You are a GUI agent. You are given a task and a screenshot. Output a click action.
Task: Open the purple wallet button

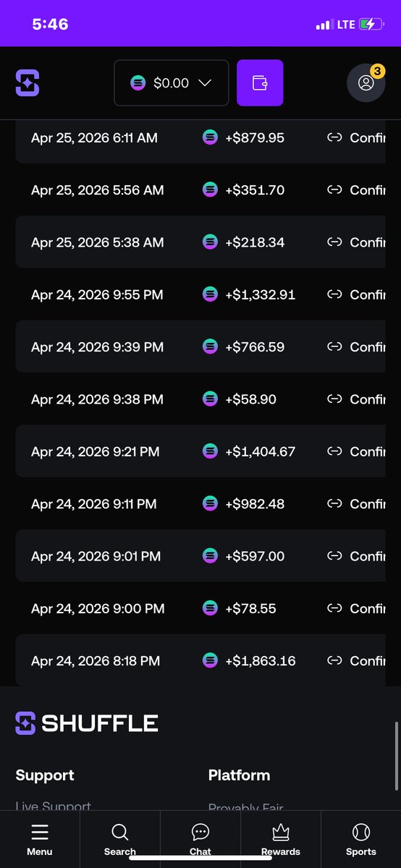click(260, 83)
